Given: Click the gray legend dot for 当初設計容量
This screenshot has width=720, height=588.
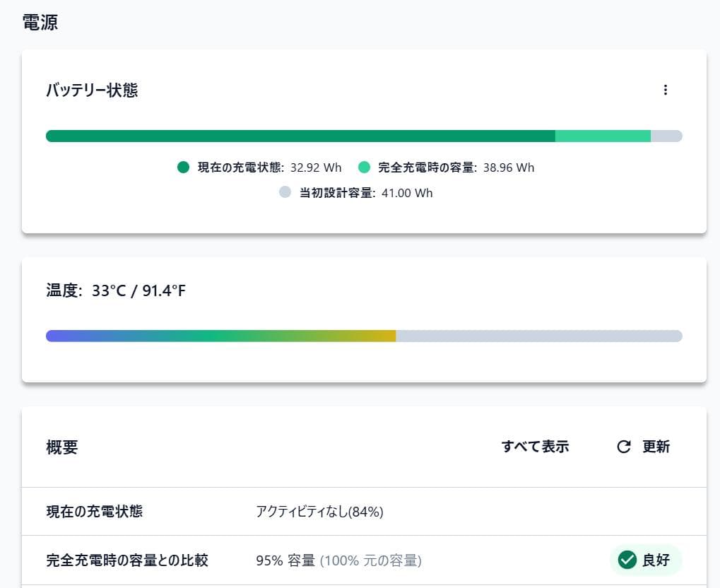Looking at the screenshot, I should coord(285,193).
